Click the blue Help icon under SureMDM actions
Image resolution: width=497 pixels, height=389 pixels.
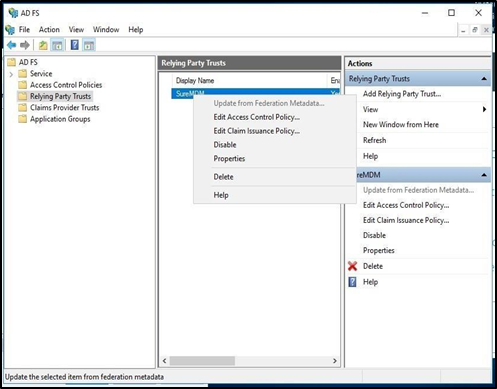point(352,282)
